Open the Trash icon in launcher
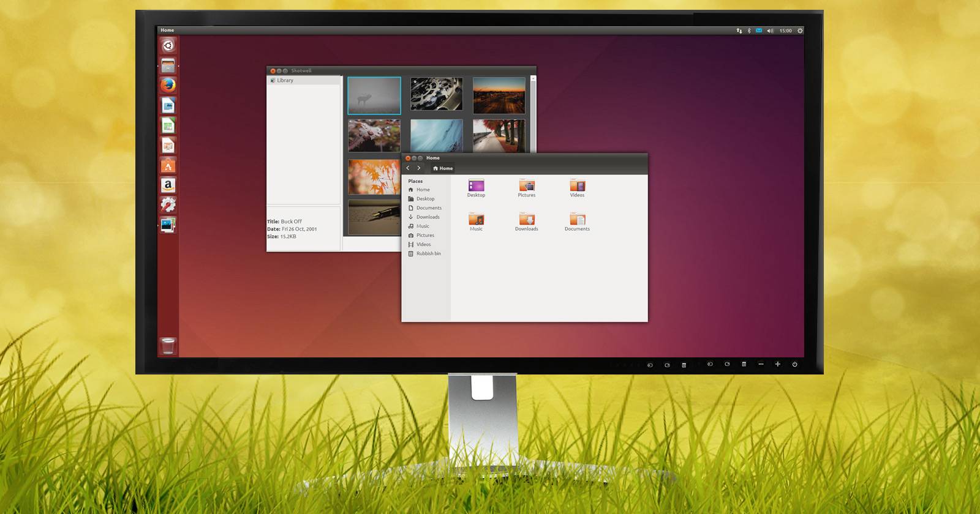The width and height of the screenshot is (980, 514). click(168, 346)
